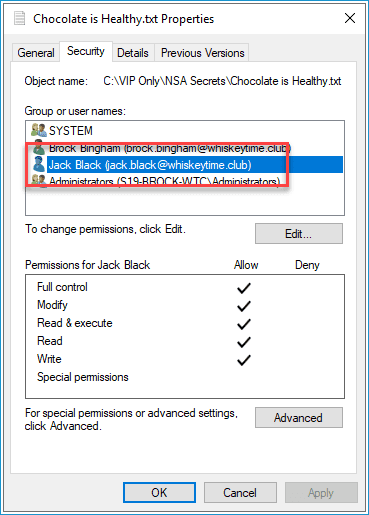Close the Properties dialog
Image resolution: width=369 pixels, height=515 pixels.
click(x=350, y=18)
